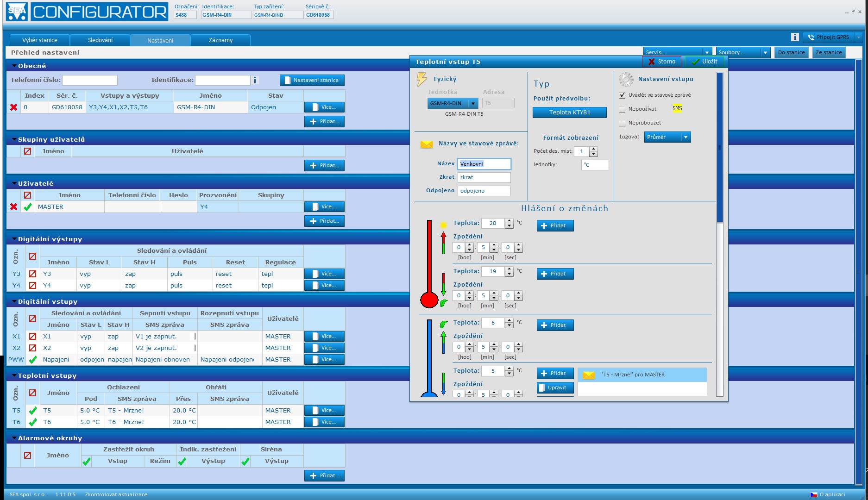Screen dimensions: 868x500
Task: Open the Logovat 'Průměr' dropdown
Action: 667,137
